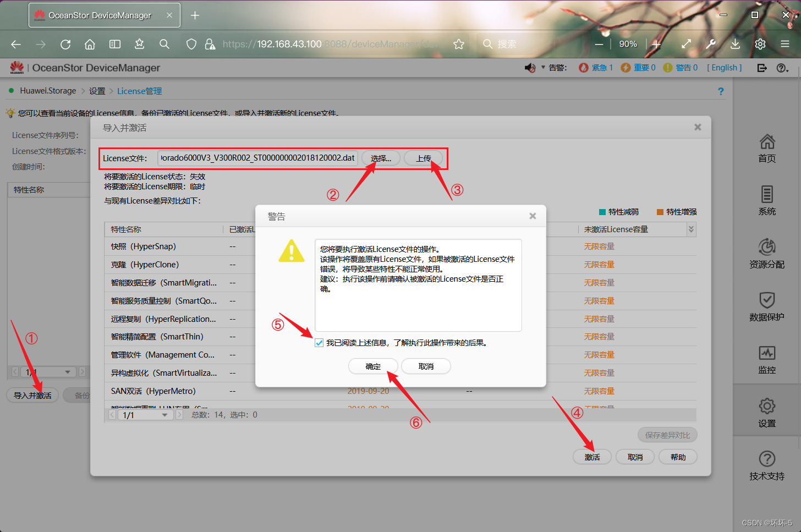
Task: Click the License管理 breadcrumb item
Action: tap(139, 91)
